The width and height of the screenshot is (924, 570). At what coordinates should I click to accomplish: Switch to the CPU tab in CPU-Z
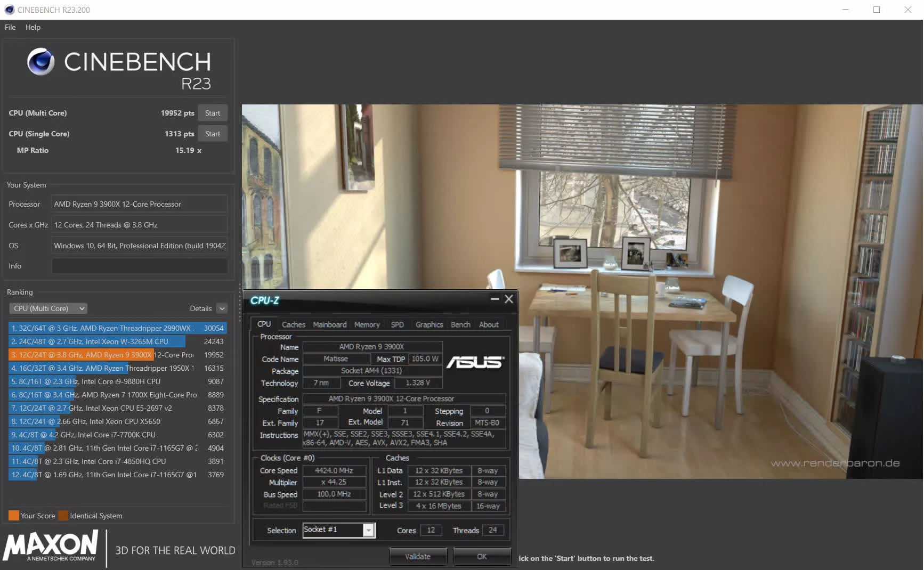[264, 324]
